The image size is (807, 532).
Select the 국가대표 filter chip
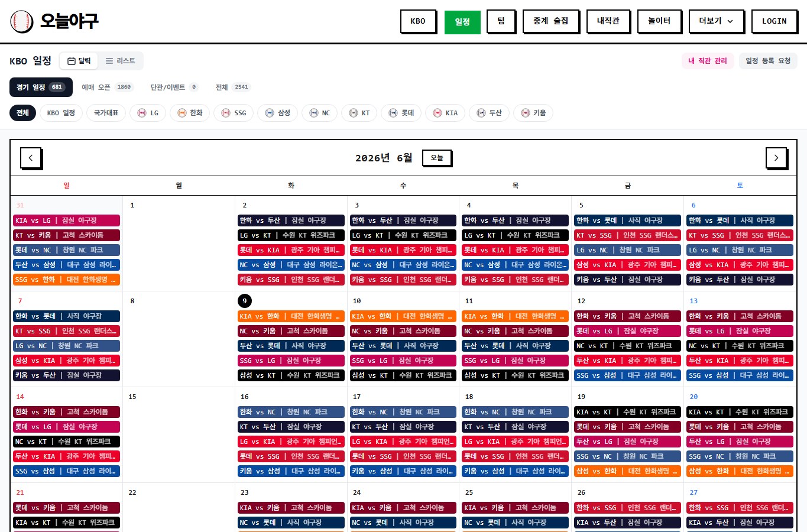click(106, 113)
